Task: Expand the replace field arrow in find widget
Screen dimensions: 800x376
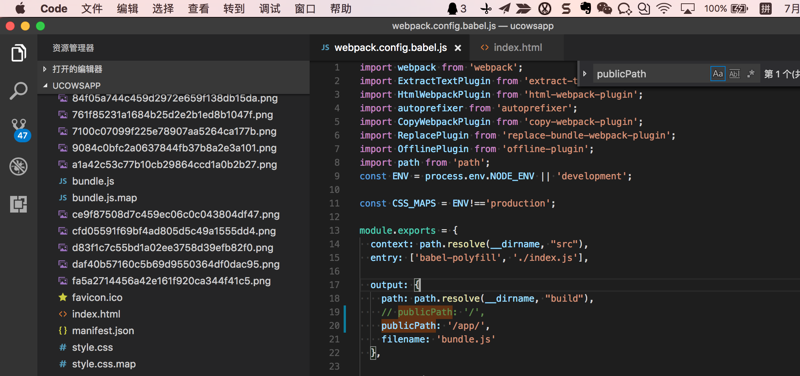Action: coord(585,73)
